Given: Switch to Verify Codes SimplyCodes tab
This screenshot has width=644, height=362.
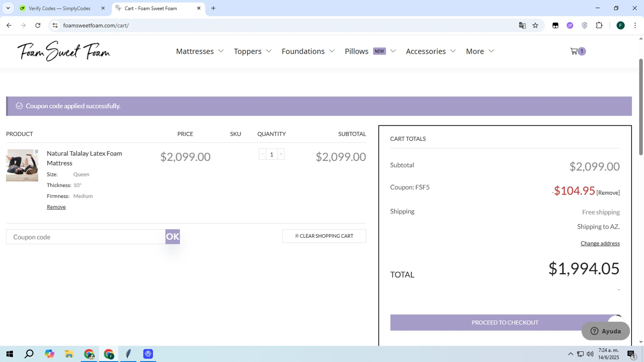Looking at the screenshot, I should 59,8.
